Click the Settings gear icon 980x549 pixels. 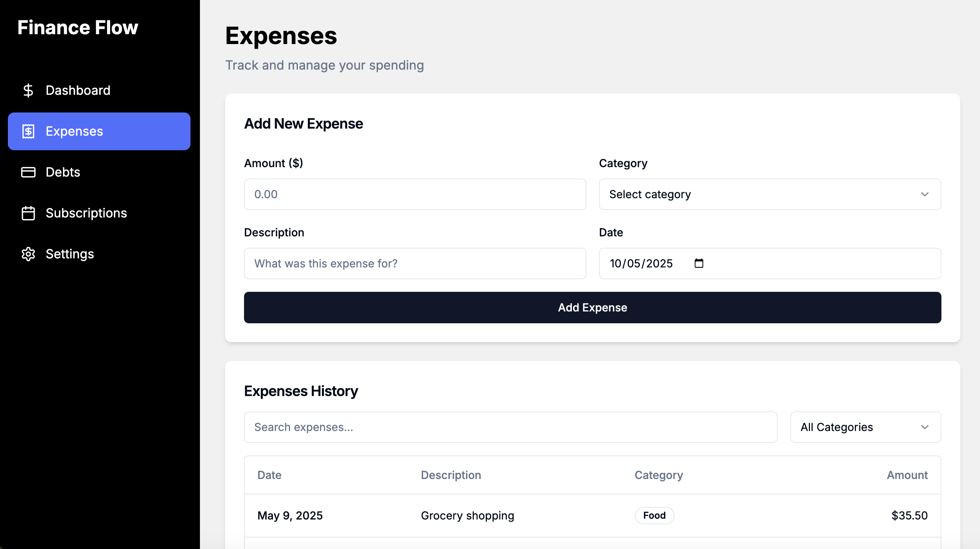[28, 254]
